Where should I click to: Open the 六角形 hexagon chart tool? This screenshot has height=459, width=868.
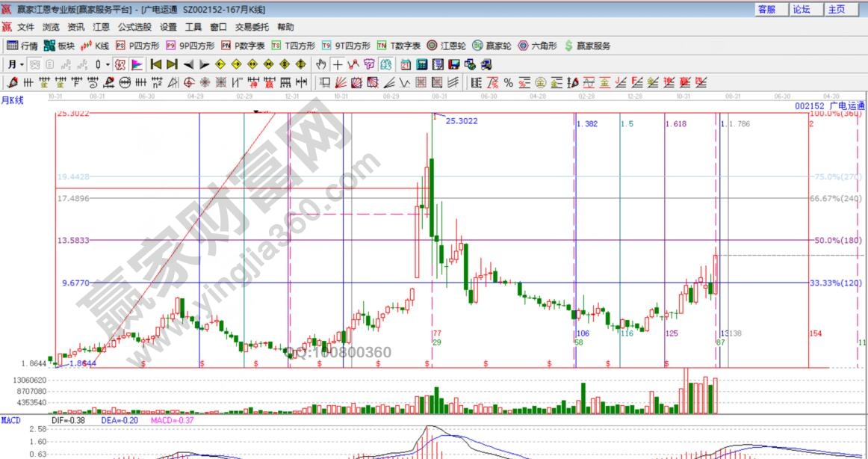click(537, 46)
